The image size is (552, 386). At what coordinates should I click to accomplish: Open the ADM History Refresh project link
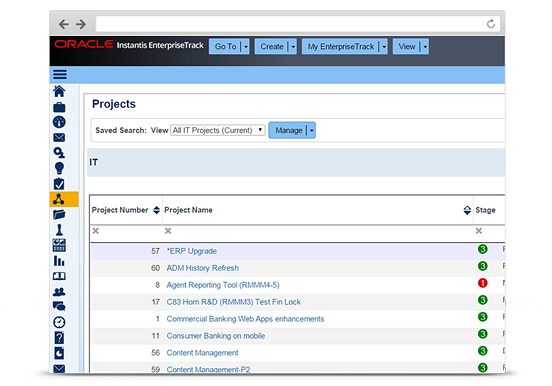203,268
